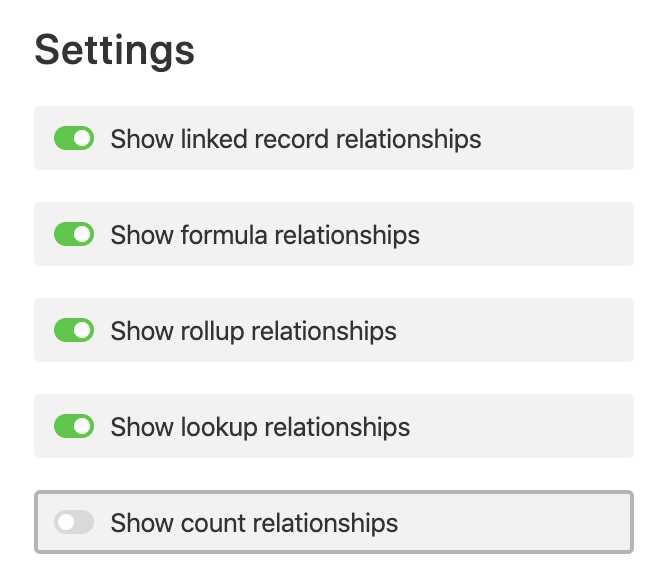Click the 'Show formula relationships' label
This screenshot has height=588, width=668.
pyautogui.click(x=265, y=235)
